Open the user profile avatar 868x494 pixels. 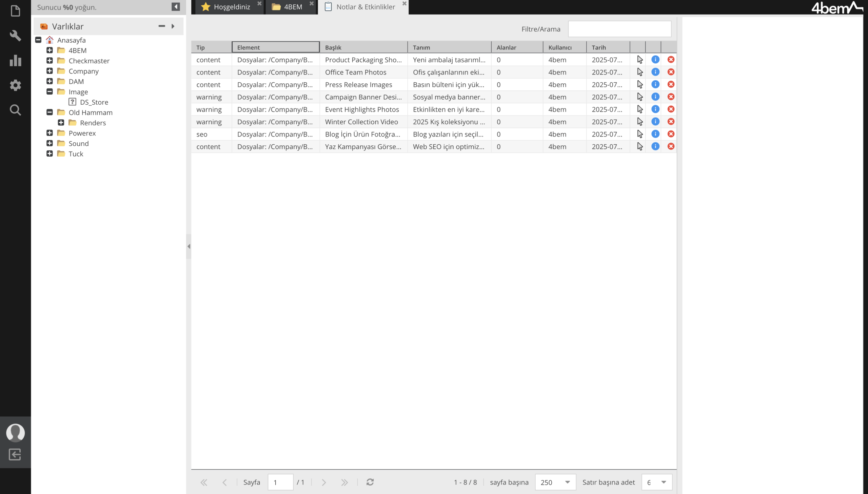tap(15, 433)
